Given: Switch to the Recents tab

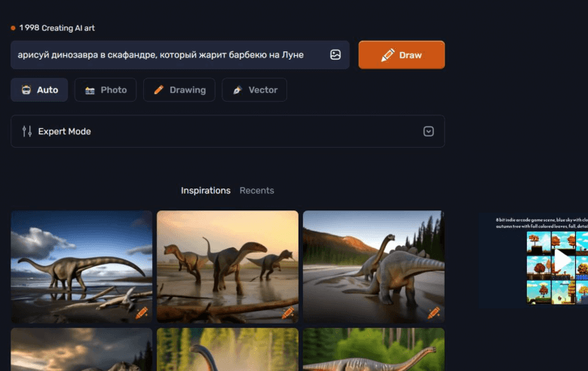Looking at the screenshot, I should click(257, 191).
